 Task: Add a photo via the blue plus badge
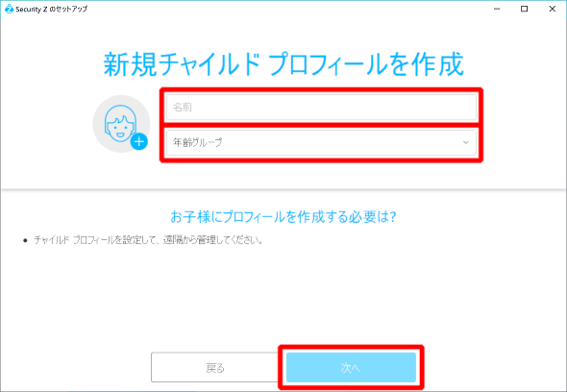click(139, 141)
